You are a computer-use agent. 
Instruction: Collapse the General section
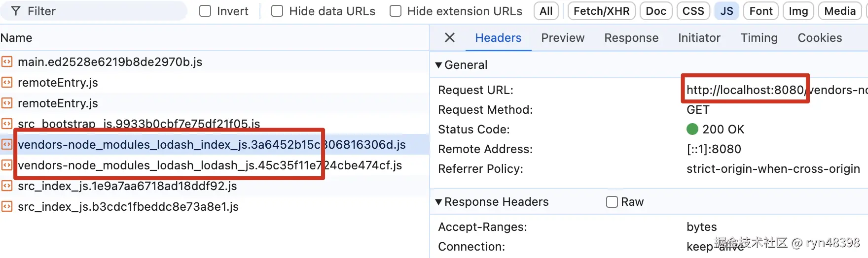438,65
